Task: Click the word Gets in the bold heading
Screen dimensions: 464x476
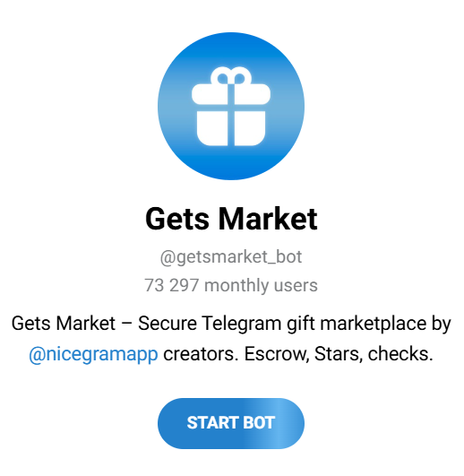Action: coord(177,219)
